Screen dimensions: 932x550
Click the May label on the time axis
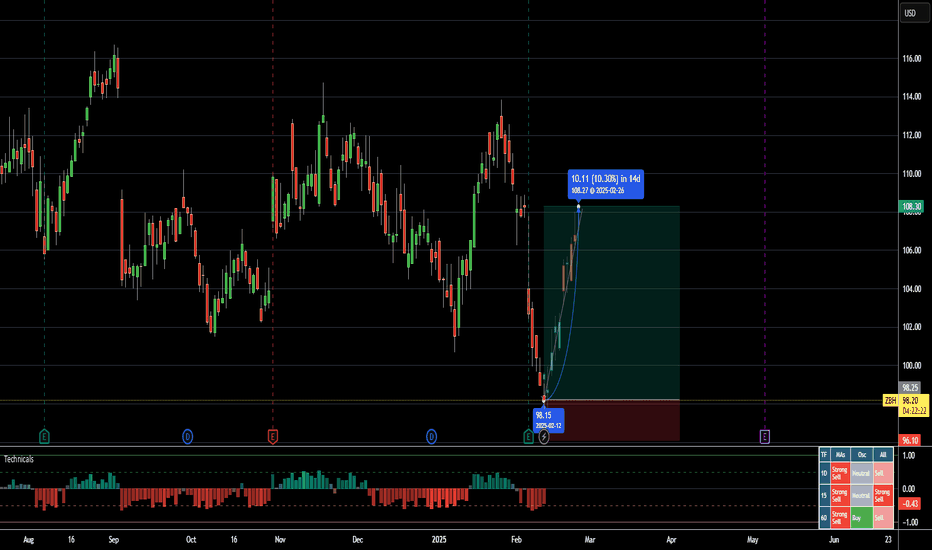752,540
